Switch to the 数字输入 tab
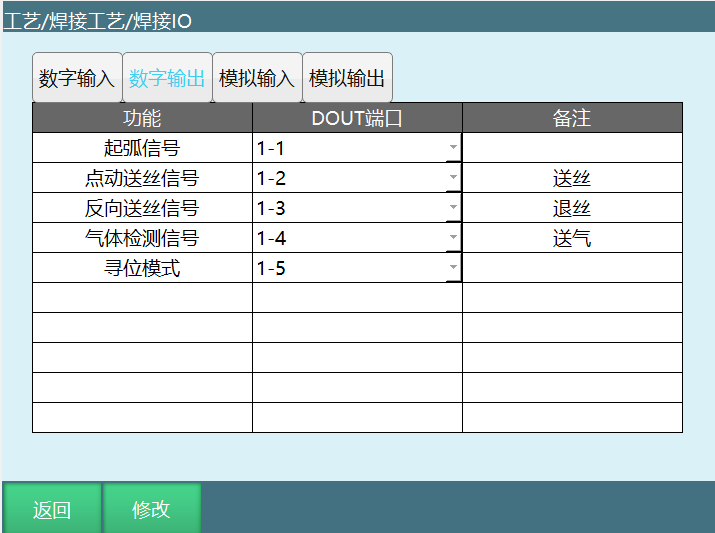 tap(77, 79)
